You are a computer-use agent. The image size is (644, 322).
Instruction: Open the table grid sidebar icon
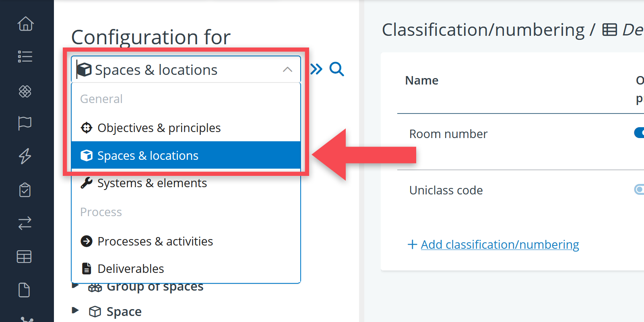pos(24,256)
